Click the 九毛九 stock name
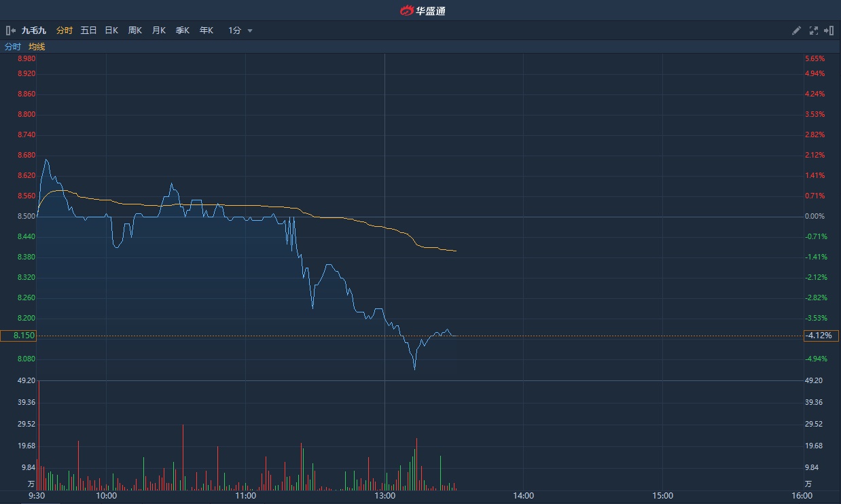Screen dimensions: 841x504 point(33,31)
